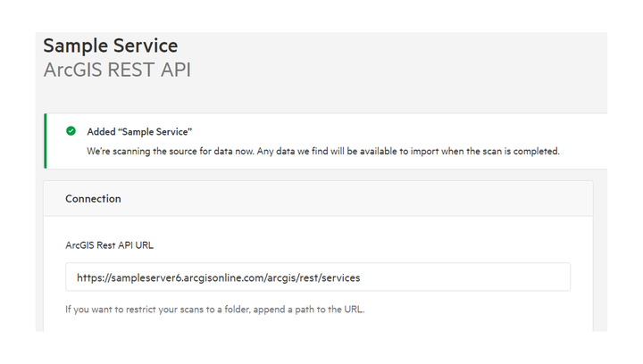643x364 pixels.
Task: Click blank space right of URL label
Action: point(357,244)
